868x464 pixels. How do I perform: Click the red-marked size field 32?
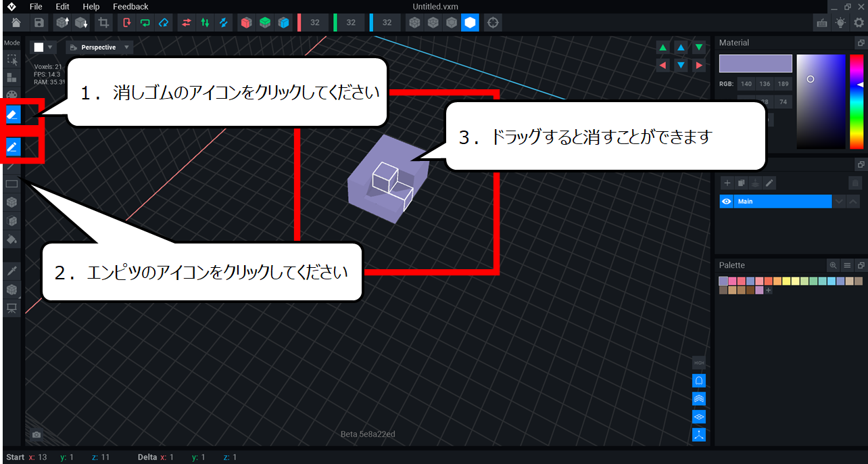coord(314,22)
